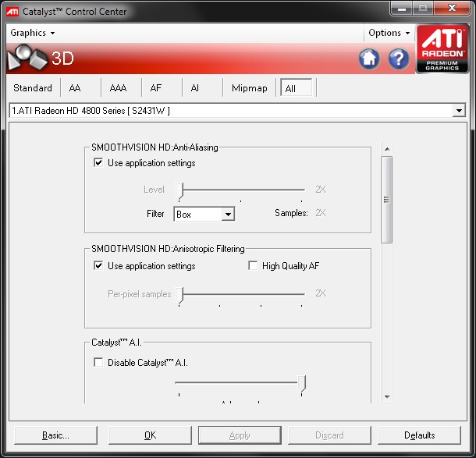Click the Apply button
The image size is (476, 458).
click(240, 435)
